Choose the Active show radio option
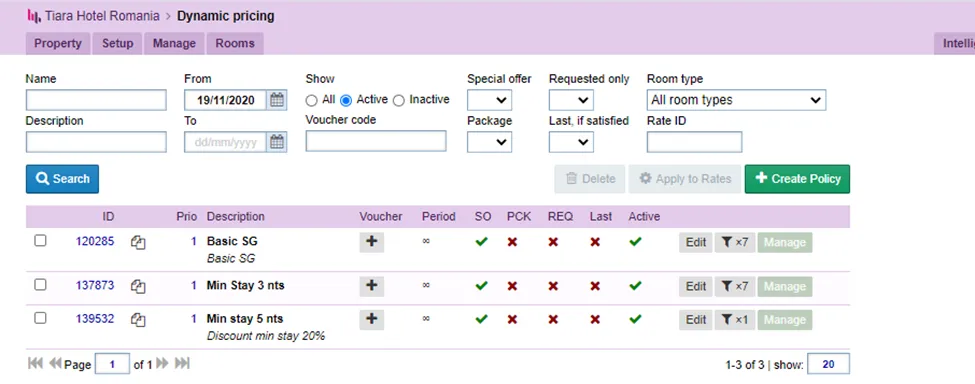The image size is (975, 384). click(346, 101)
